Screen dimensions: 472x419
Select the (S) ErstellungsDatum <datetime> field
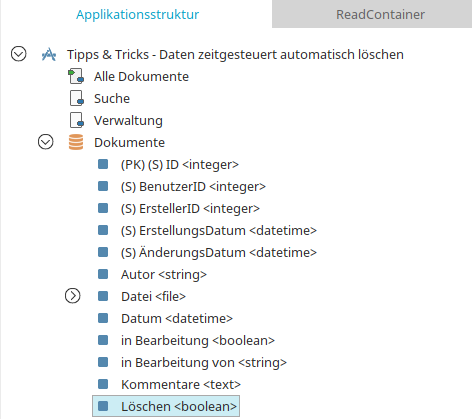pos(219,230)
